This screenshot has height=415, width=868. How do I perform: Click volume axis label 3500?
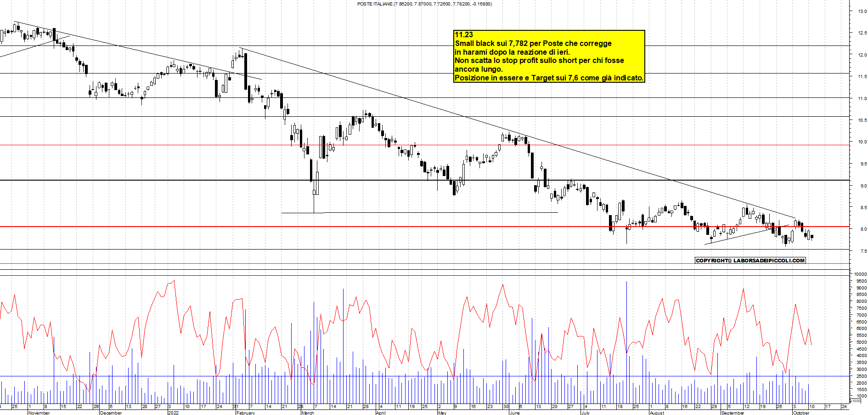click(862, 363)
